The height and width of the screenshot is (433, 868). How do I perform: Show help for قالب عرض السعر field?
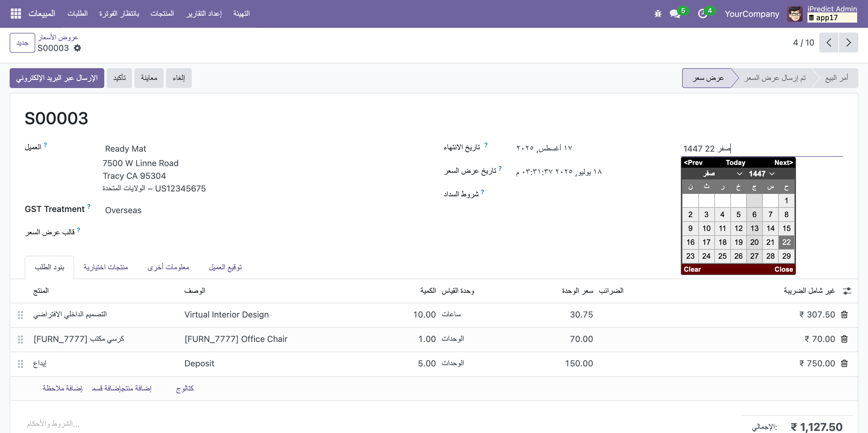[78, 230]
